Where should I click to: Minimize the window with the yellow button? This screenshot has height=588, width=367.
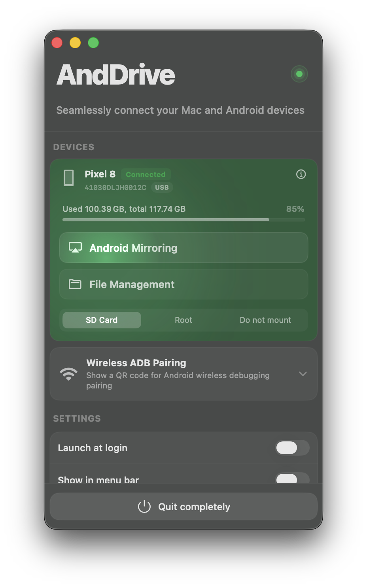point(75,43)
